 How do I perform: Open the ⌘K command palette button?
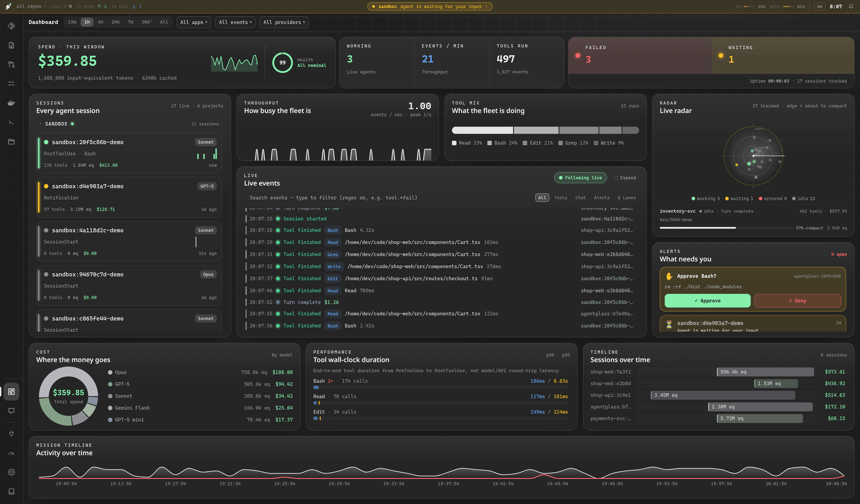pyautogui.click(x=819, y=6)
